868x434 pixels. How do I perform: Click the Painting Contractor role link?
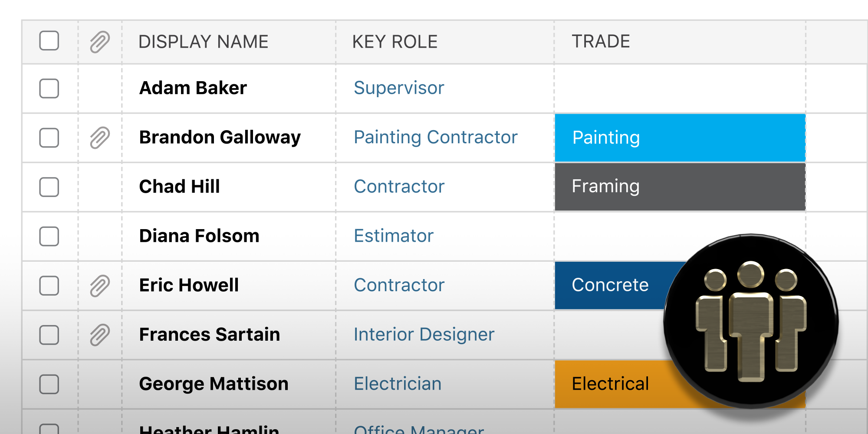click(x=435, y=137)
